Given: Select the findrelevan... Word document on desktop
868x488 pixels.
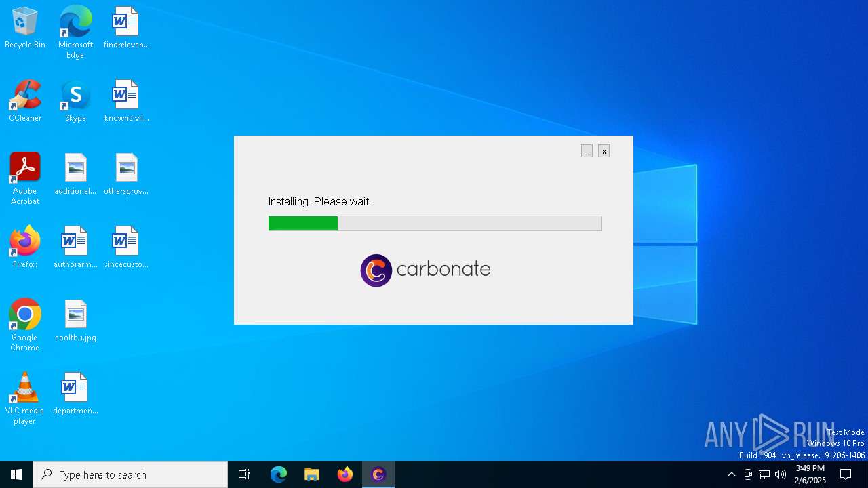Looking at the screenshot, I should [x=126, y=28].
